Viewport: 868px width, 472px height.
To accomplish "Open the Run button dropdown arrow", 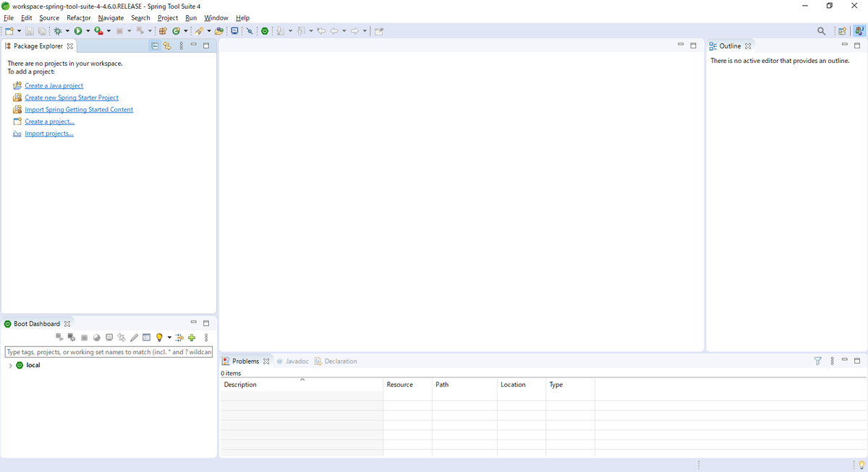I will pyautogui.click(x=87, y=30).
